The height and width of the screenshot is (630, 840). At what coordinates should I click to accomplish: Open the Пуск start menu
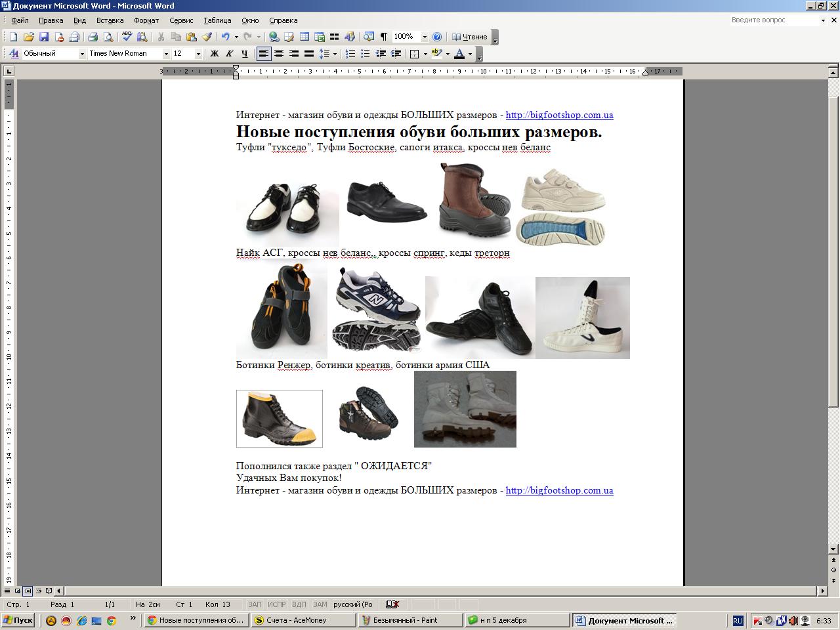click(18, 620)
